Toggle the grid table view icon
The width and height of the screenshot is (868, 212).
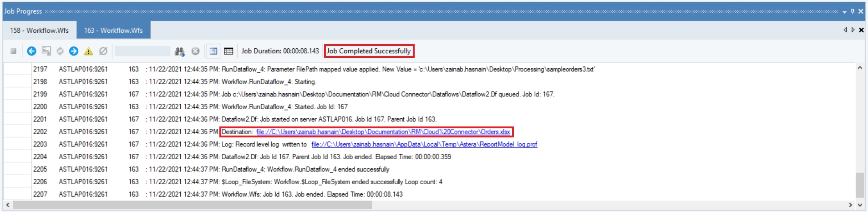[229, 51]
